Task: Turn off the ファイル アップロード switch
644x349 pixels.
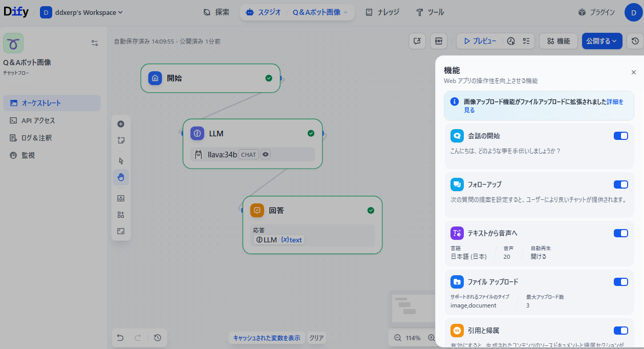Action: 621,282
